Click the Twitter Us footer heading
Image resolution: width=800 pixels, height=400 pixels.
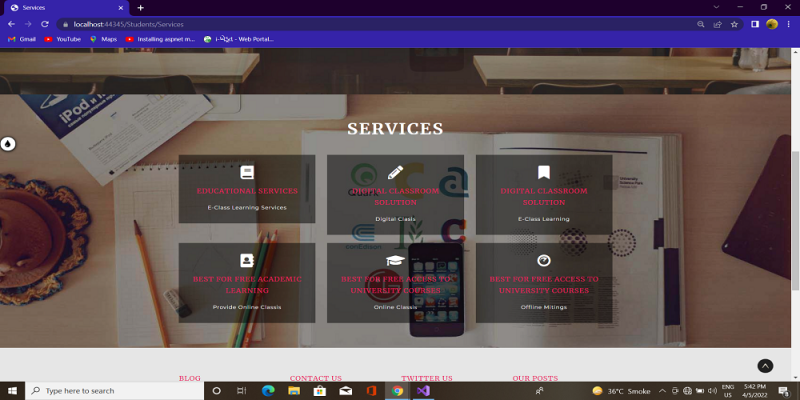(427, 378)
